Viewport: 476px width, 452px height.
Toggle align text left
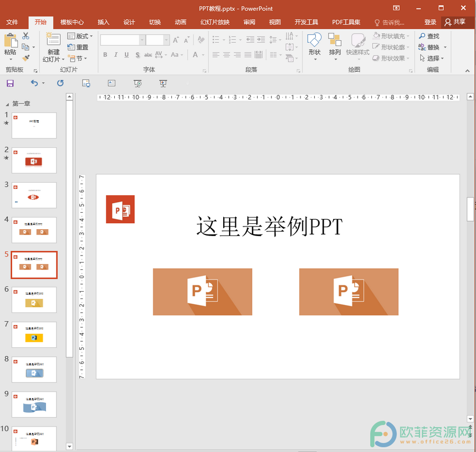[x=216, y=55]
